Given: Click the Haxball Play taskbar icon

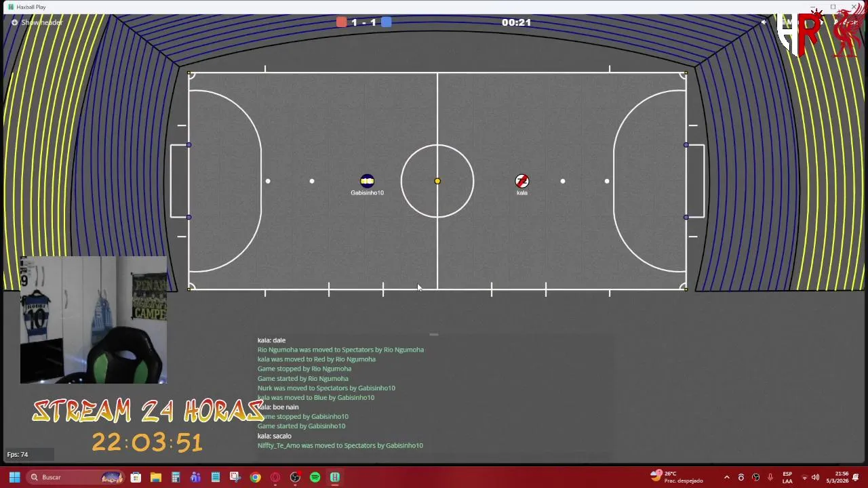Looking at the screenshot, I should [334, 477].
